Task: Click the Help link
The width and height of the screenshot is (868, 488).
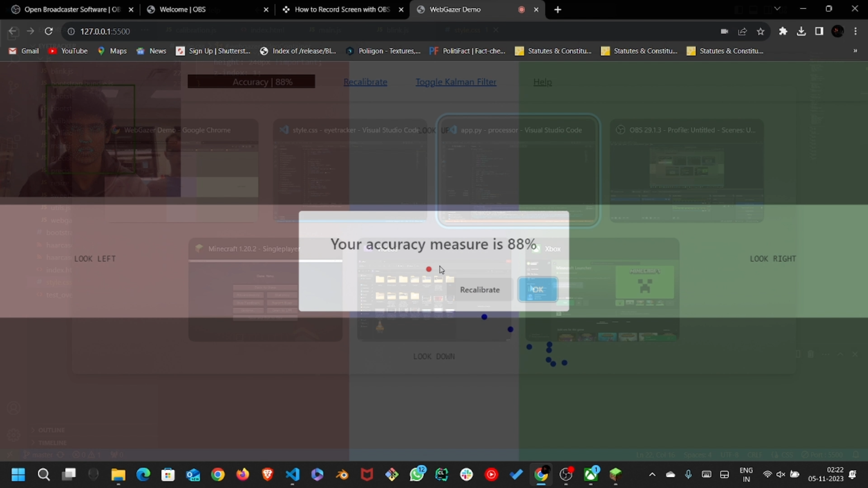Action: coord(542,82)
